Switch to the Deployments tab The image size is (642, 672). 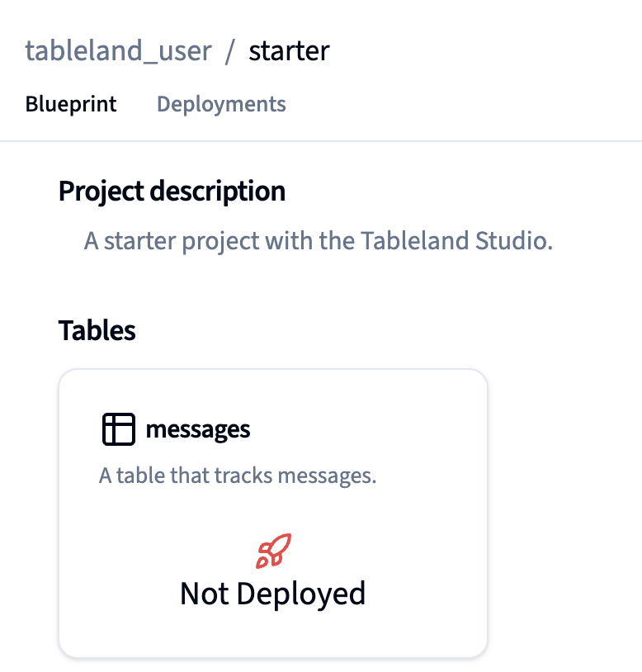point(221,105)
